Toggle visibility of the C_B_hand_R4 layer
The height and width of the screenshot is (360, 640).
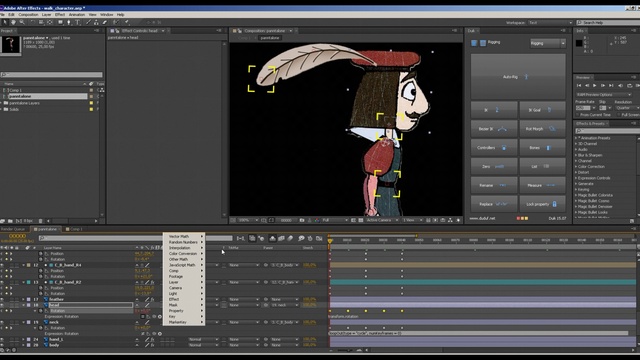click(2, 265)
